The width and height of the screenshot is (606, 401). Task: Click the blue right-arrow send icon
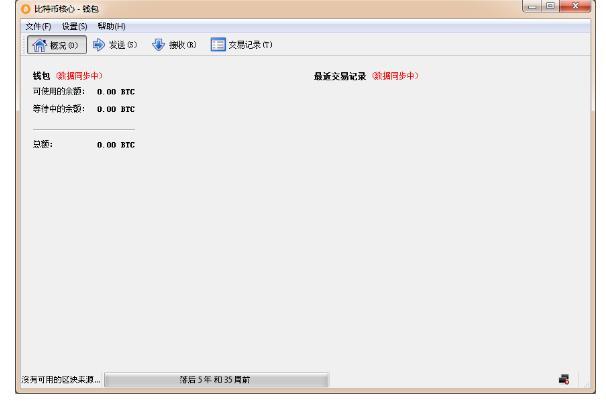pyautogui.click(x=99, y=45)
